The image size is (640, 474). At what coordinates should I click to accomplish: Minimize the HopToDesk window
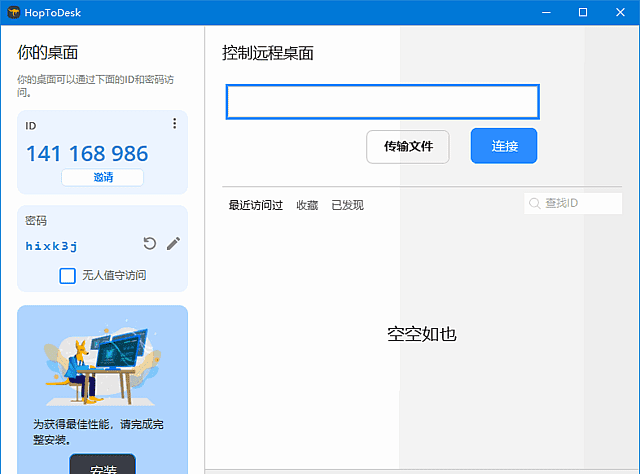(546, 12)
